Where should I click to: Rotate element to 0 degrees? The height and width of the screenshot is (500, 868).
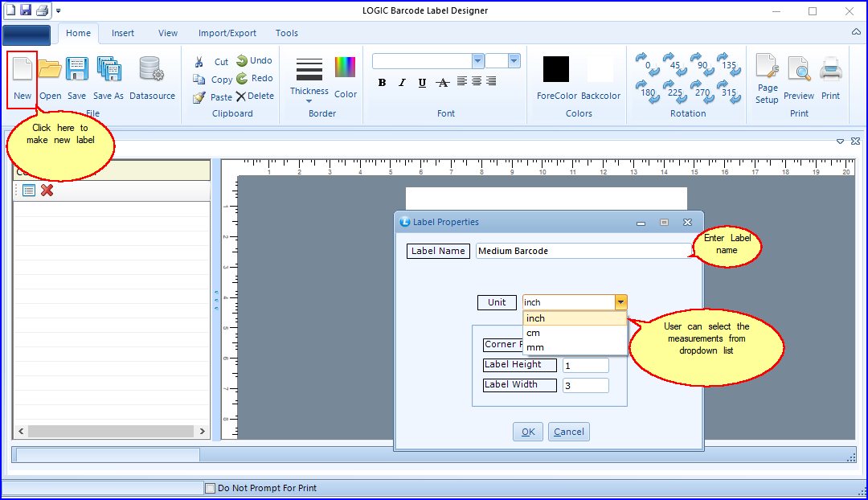(x=647, y=64)
